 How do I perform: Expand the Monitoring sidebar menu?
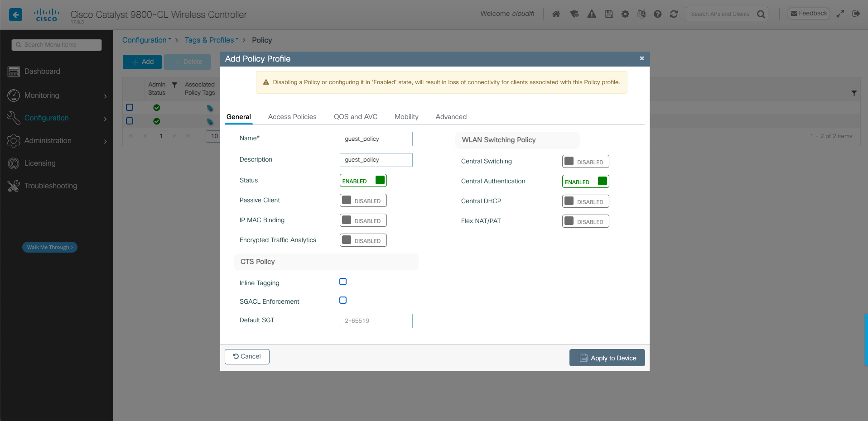(57, 96)
